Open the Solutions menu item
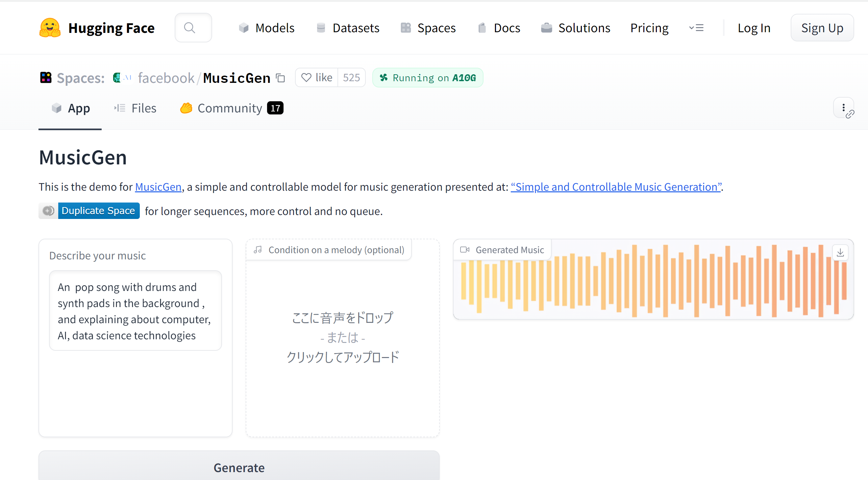This screenshot has height=480, width=868. click(576, 28)
